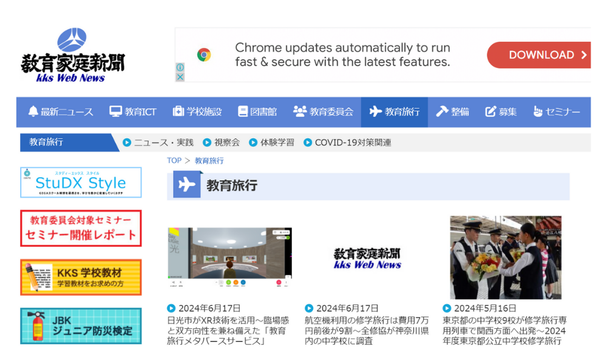Open the JBK ジュニア防災検定 banner
The image size is (607, 364).
[81, 326]
